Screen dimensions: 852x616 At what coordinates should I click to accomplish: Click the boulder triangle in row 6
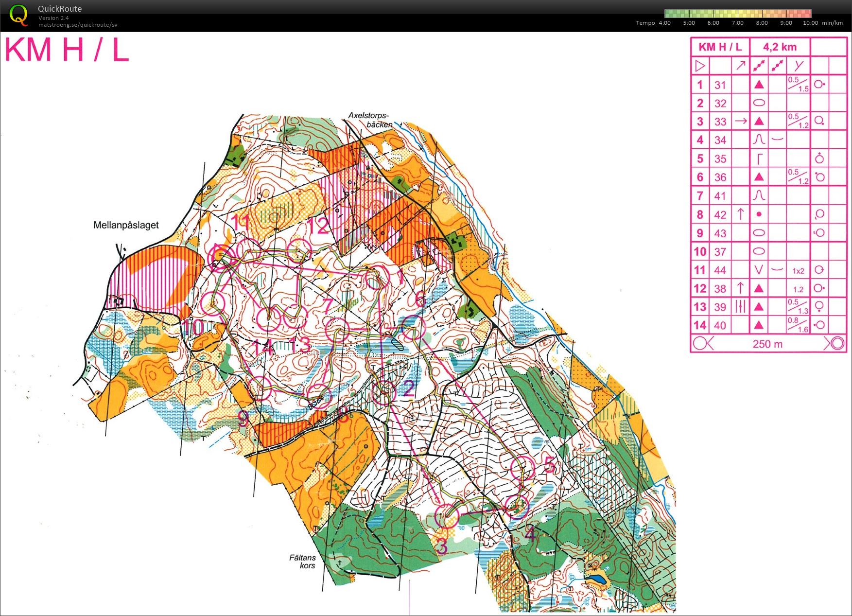759,177
